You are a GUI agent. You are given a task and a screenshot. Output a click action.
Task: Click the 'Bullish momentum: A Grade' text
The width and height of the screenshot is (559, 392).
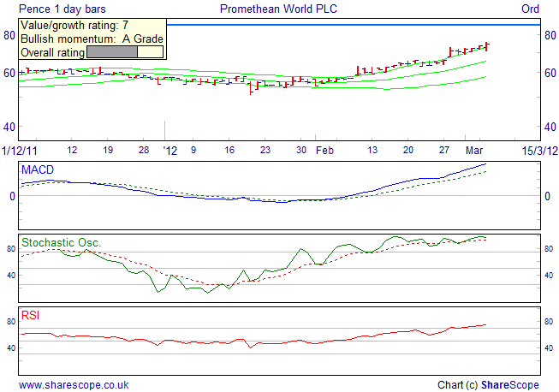tap(92, 39)
